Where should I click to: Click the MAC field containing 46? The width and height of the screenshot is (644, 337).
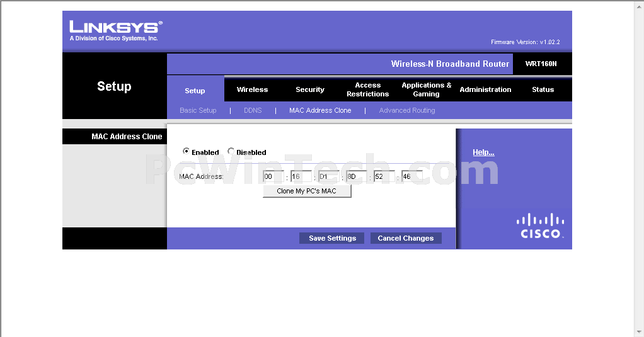click(x=412, y=176)
